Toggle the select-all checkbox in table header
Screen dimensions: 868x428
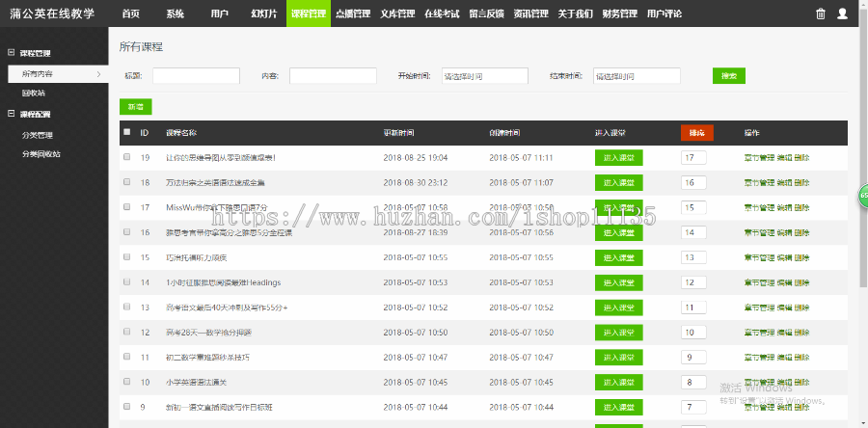[126, 132]
